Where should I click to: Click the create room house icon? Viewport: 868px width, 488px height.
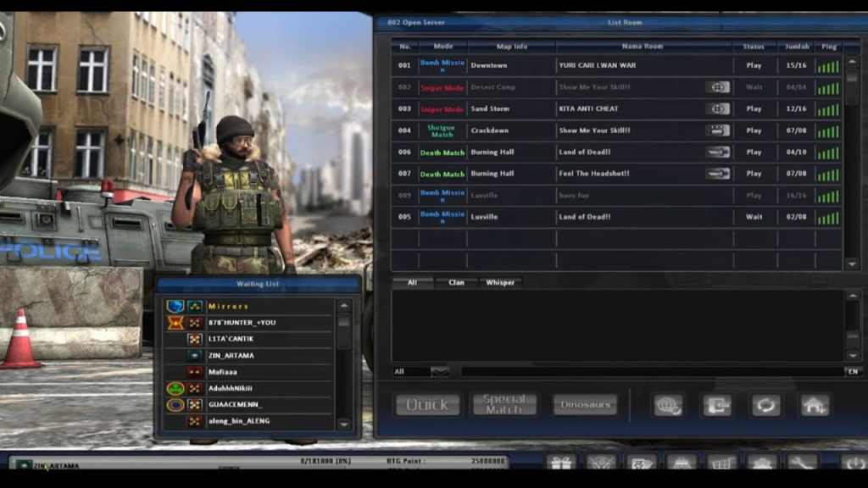pyautogui.click(x=814, y=405)
